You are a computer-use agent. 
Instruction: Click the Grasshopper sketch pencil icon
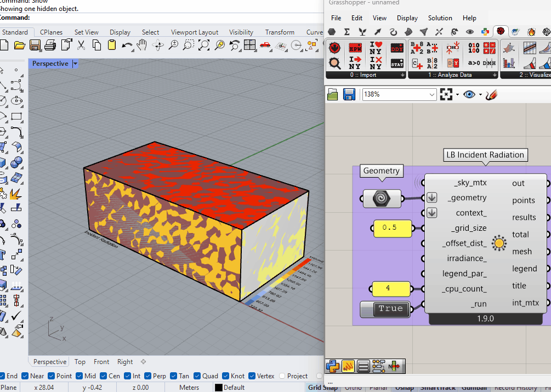click(x=491, y=94)
